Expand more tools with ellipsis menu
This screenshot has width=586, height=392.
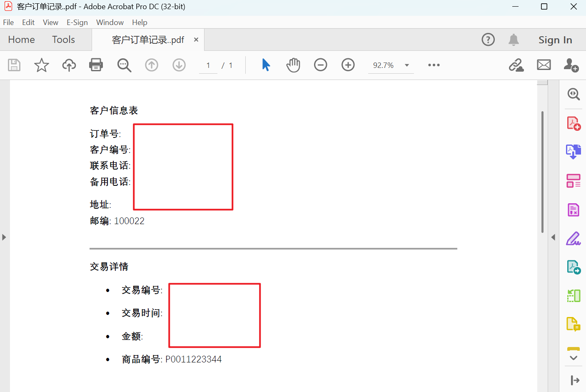[434, 65]
